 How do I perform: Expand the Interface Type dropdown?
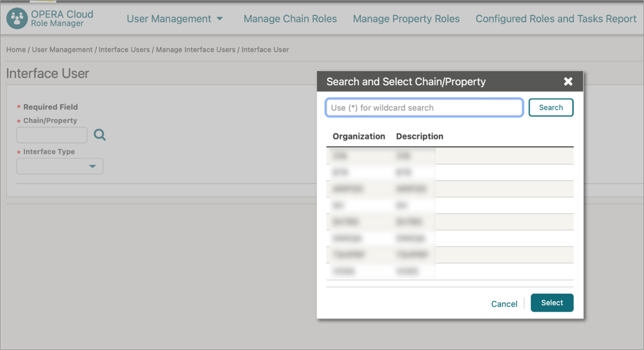point(60,166)
